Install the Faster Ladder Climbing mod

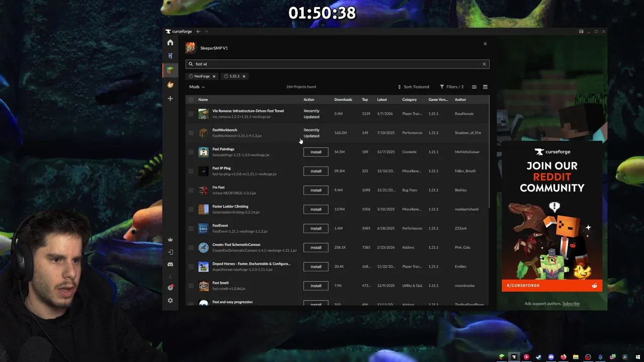[x=315, y=209]
